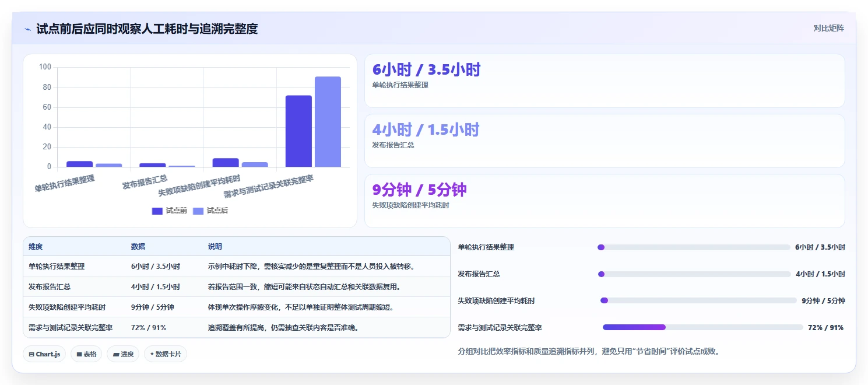Click the tall 试点前 bar at 72
Viewport: 868px width, 385px height.
[x=298, y=131]
